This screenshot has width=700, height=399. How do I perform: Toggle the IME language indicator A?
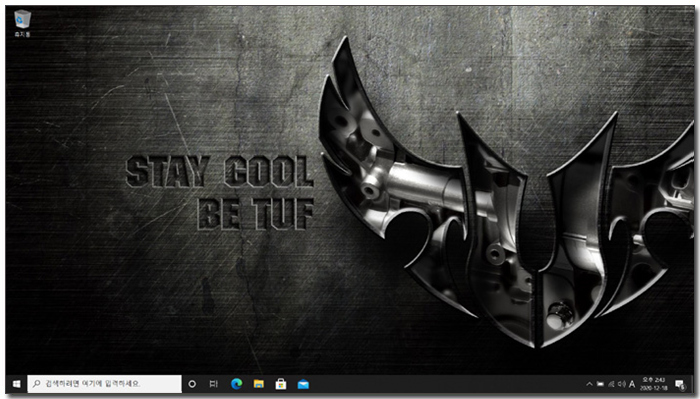click(x=632, y=384)
